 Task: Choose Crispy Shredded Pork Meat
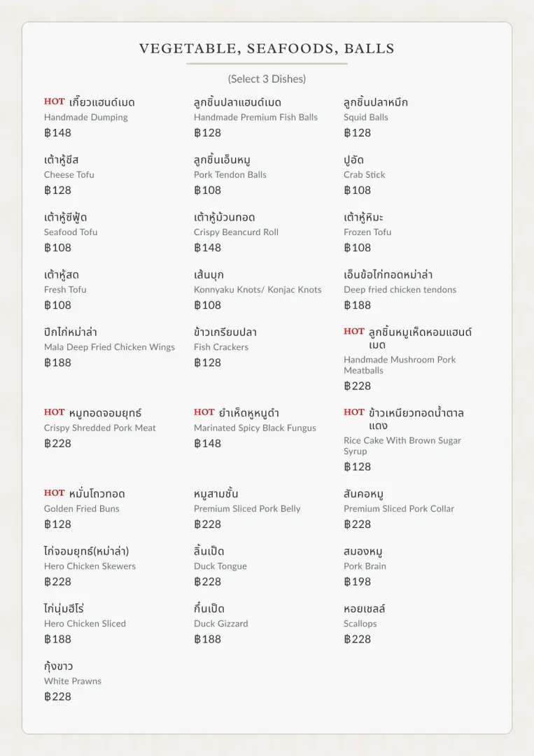[100, 428]
